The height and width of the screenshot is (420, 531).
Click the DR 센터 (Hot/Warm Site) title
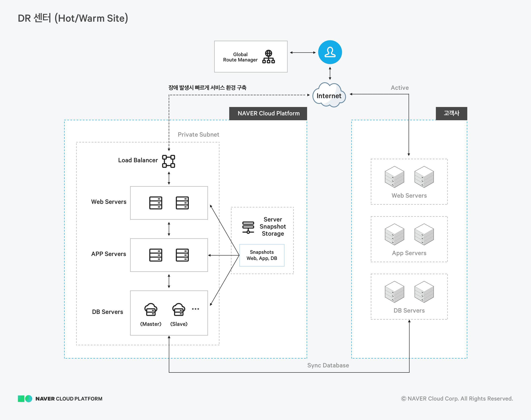[x=73, y=18]
